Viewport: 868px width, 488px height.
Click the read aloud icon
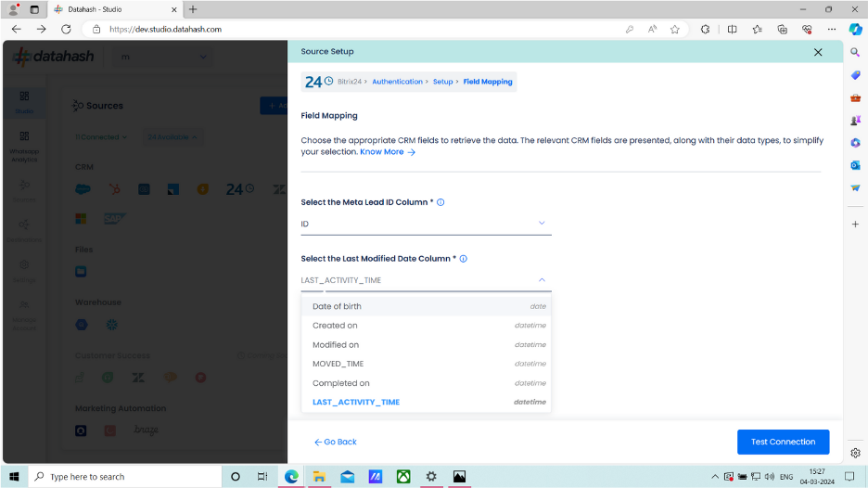coord(652,30)
